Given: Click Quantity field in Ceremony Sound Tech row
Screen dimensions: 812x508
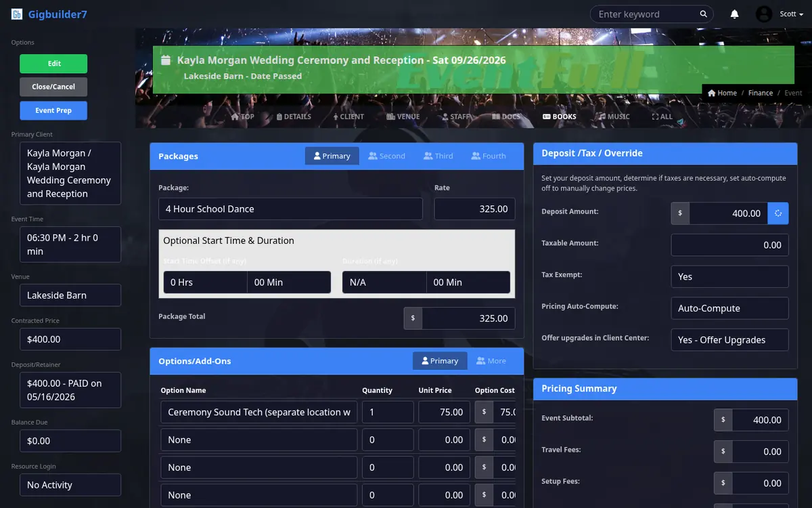Looking at the screenshot, I should 388,412.
